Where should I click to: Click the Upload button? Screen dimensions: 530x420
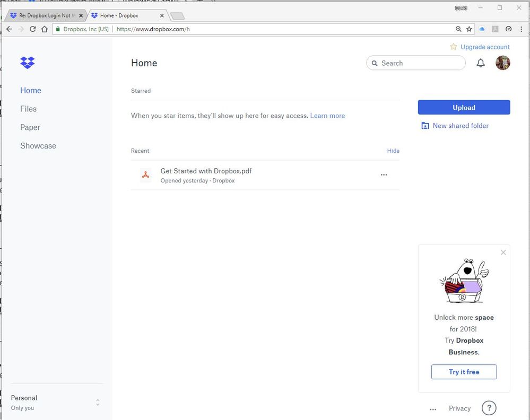[x=464, y=107]
